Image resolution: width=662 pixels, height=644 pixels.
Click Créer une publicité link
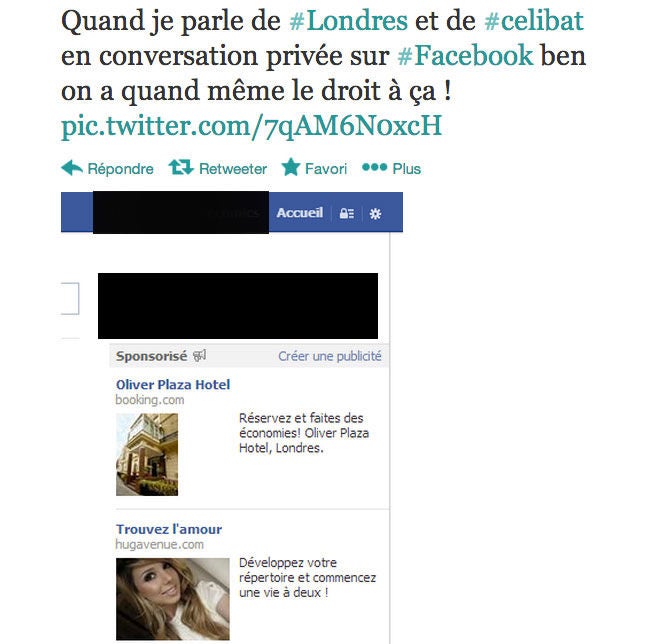(330, 356)
